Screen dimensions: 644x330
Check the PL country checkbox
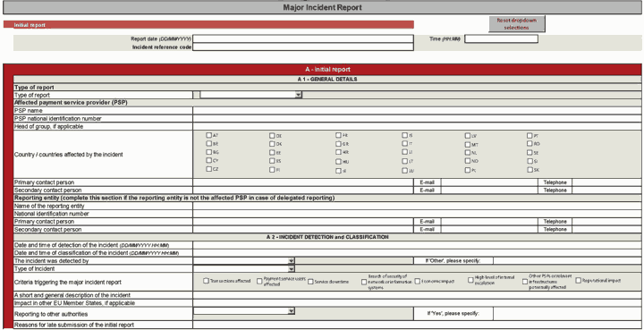pyautogui.click(x=468, y=170)
